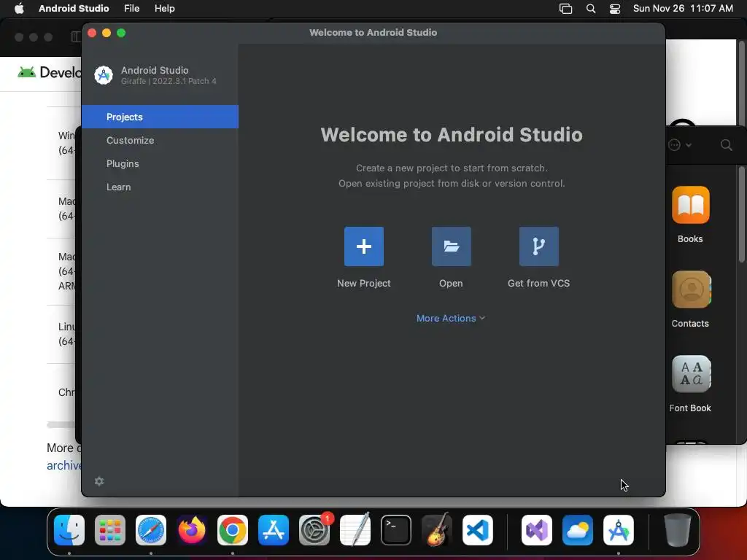Image resolution: width=747 pixels, height=560 pixels.
Task: Open Terminal from the Dock
Action: [x=396, y=529]
